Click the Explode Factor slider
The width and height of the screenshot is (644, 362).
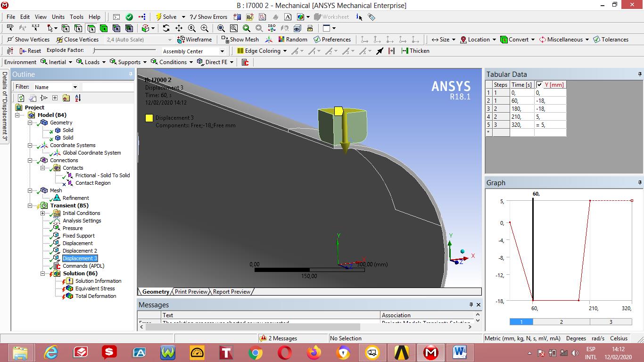coord(124,50)
